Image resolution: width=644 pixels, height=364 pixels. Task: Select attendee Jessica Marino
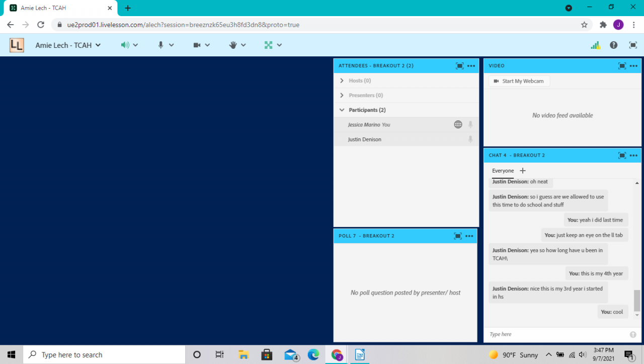[x=406, y=124]
